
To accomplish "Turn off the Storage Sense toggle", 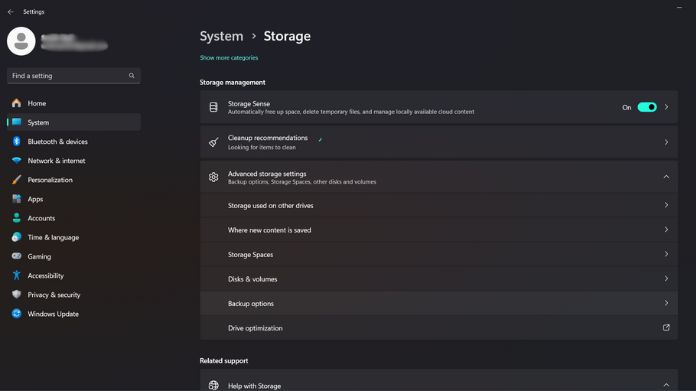I will click(647, 107).
